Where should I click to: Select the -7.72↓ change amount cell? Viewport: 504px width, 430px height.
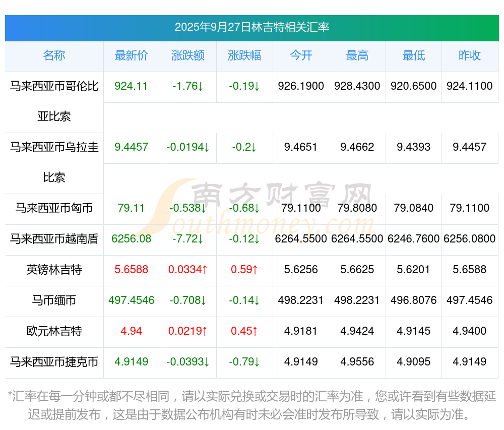(x=188, y=239)
